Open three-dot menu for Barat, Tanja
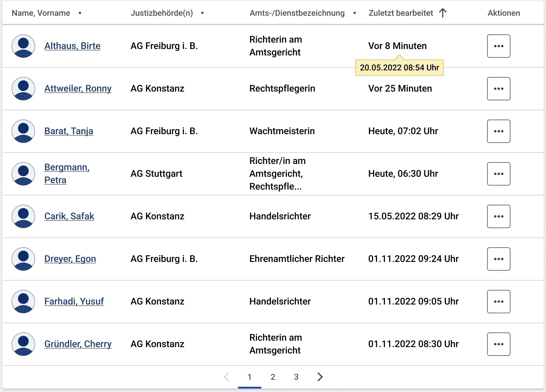Screen dimensions: 546x392 [498, 131]
